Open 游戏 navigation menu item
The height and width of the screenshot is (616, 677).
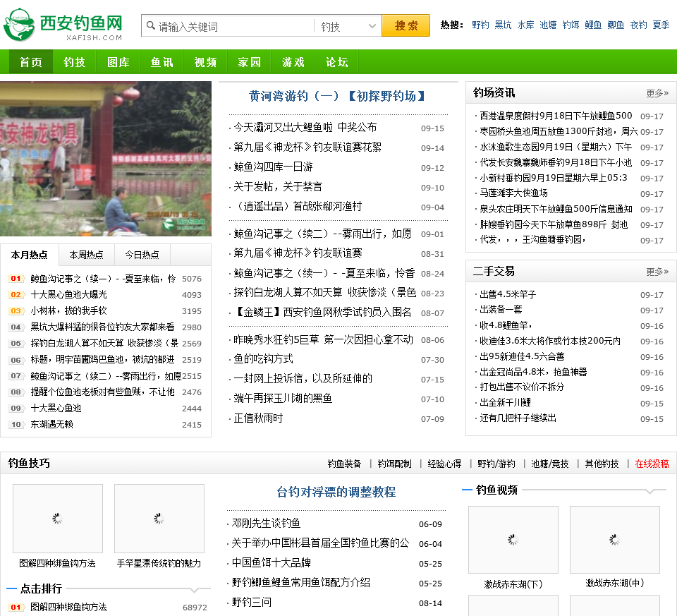coord(293,62)
